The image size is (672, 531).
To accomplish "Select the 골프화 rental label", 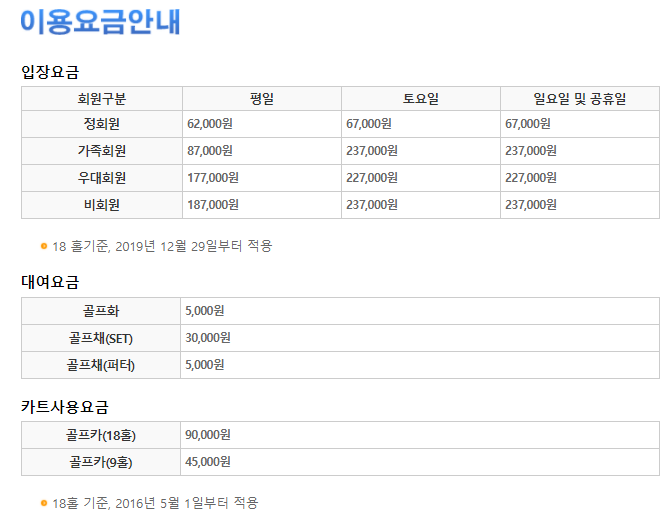I will tap(101, 311).
